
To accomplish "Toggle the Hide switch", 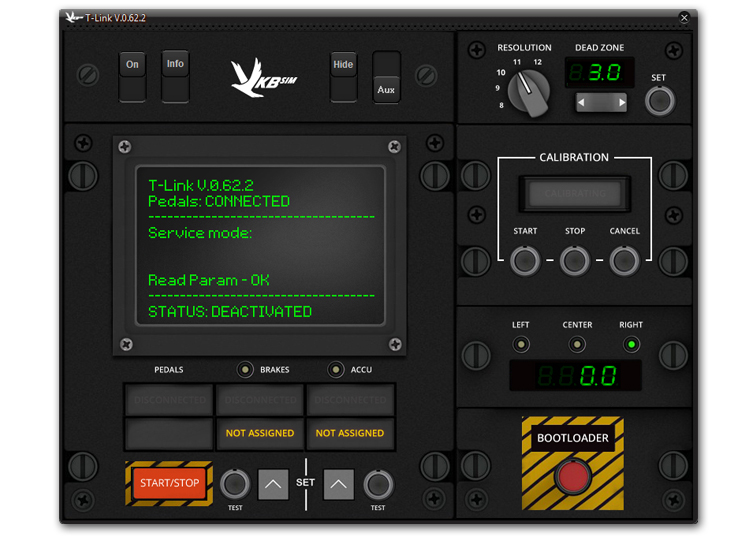I will [343, 77].
